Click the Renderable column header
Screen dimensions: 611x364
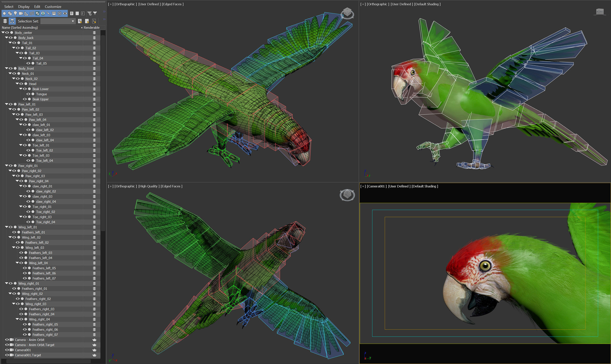pyautogui.click(x=92, y=28)
